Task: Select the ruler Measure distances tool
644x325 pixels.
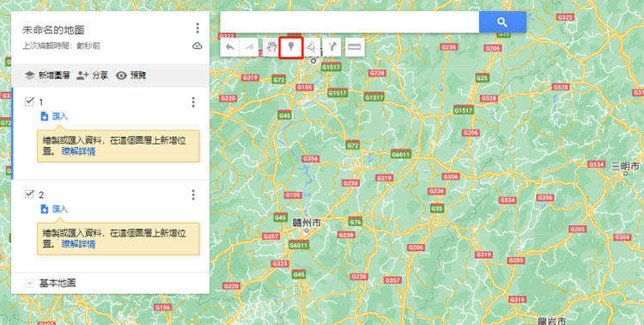Action: click(x=354, y=47)
